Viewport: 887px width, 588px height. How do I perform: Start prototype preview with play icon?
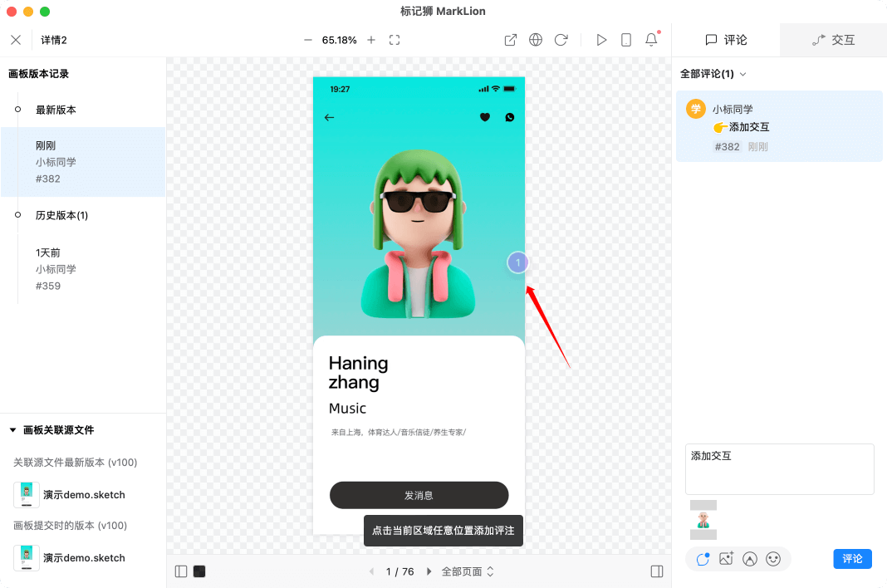click(601, 39)
